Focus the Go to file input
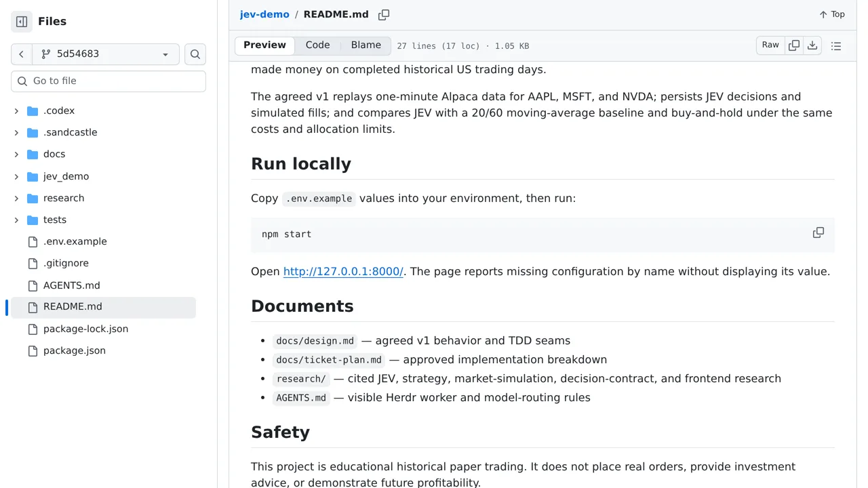 coord(108,81)
